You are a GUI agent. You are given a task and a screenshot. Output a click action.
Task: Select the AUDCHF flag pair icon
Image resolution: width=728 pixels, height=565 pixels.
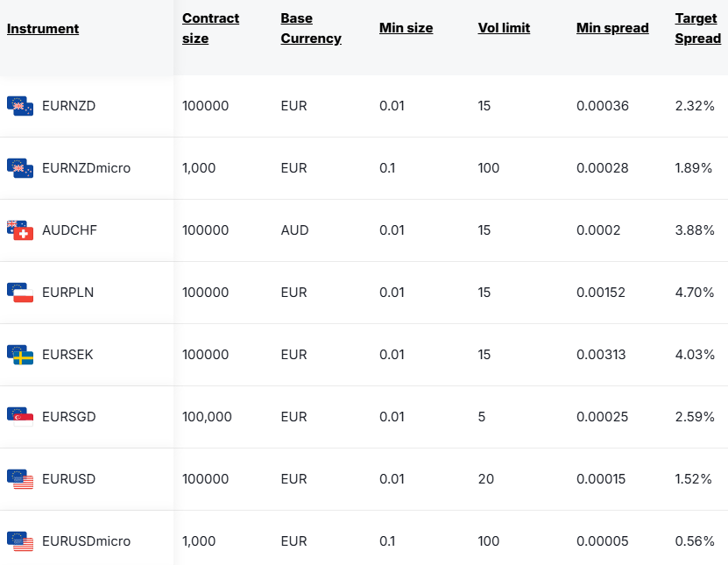coord(20,230)
